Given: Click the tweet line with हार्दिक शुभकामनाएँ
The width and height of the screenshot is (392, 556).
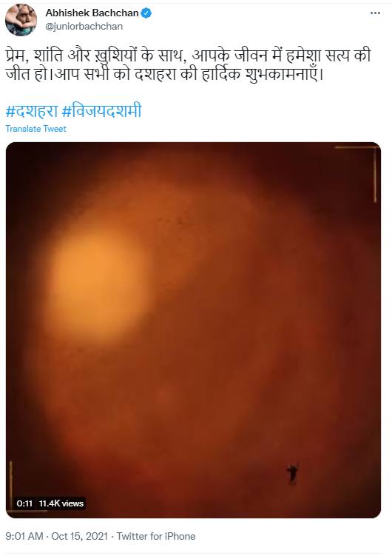Looking at the screenshot, I should tap(165, 75).
